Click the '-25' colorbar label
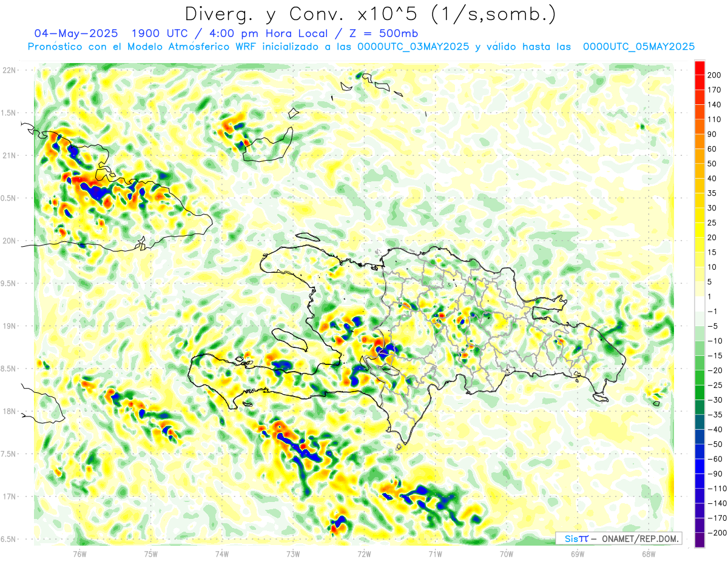 point(715,386)
